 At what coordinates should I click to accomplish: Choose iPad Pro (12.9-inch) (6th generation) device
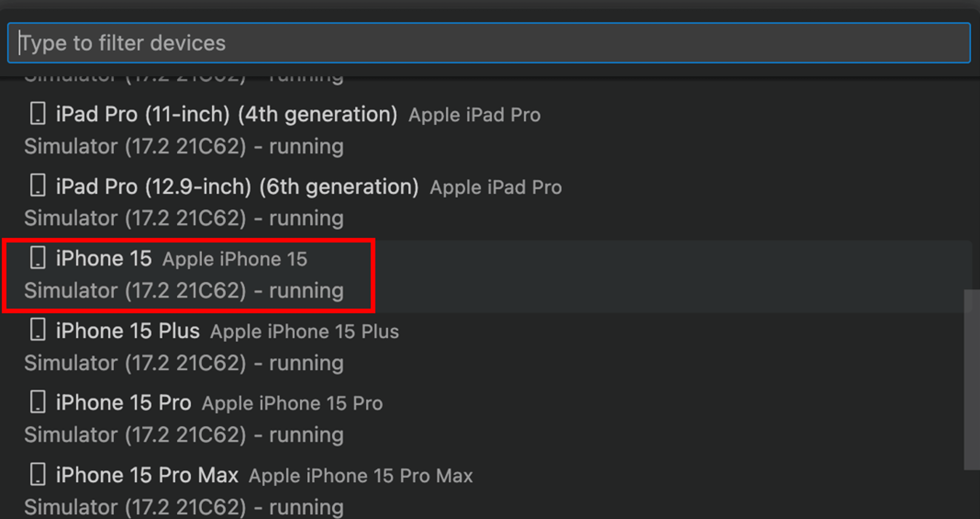(x=237, y=186)
